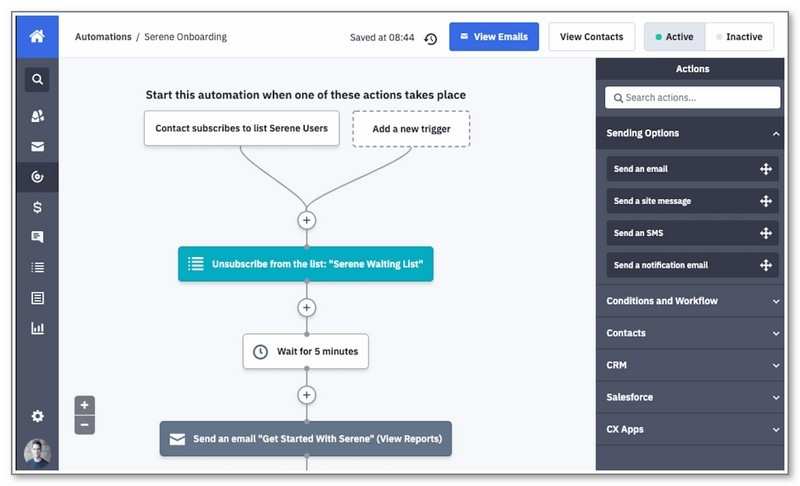The image size is (800, 486).
Task: Click the zoom in plus button
Action: tap(85, 405)
